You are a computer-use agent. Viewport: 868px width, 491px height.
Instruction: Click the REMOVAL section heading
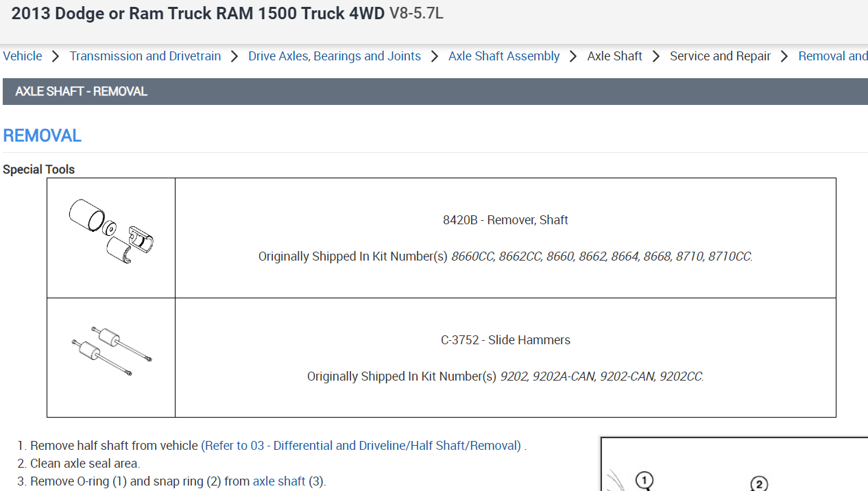click(x=42, y=136)
